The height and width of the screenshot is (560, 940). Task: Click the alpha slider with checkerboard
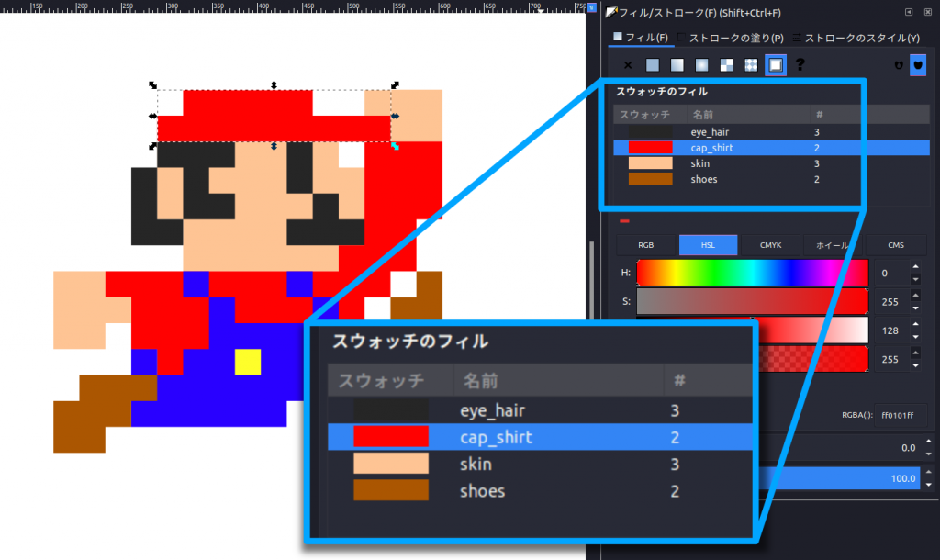click(x=812, y=359)
